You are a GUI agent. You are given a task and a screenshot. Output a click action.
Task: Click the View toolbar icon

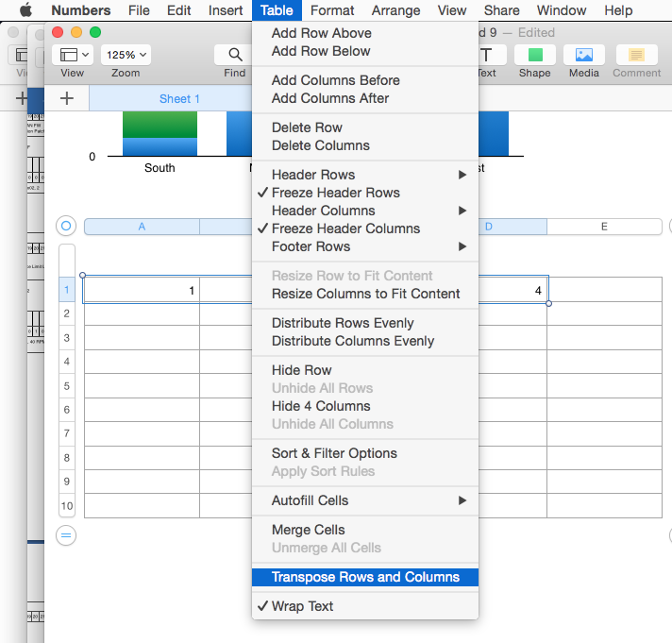[72, 55]
